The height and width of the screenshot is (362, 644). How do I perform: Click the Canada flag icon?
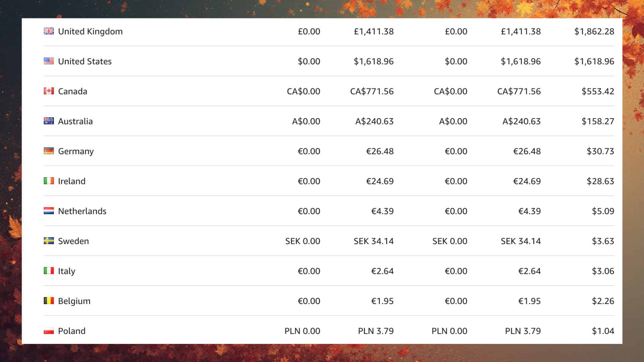tap(49, 91)
